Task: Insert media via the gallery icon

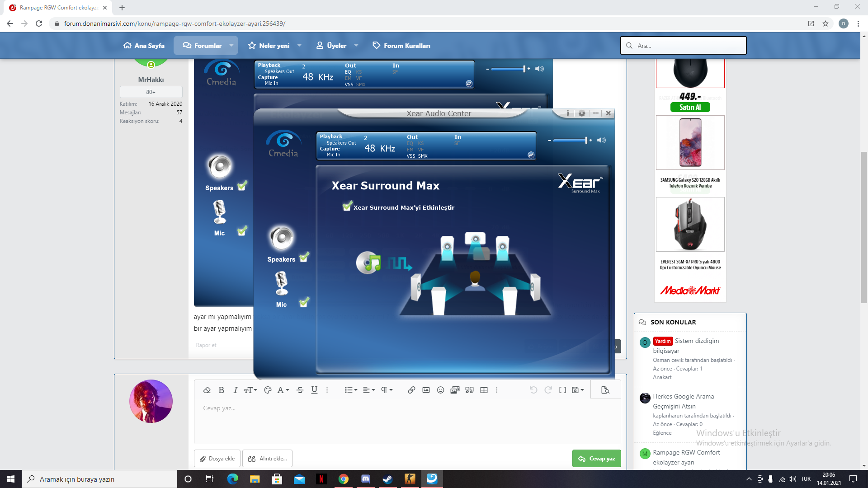Action: click(x=455, y=390)
